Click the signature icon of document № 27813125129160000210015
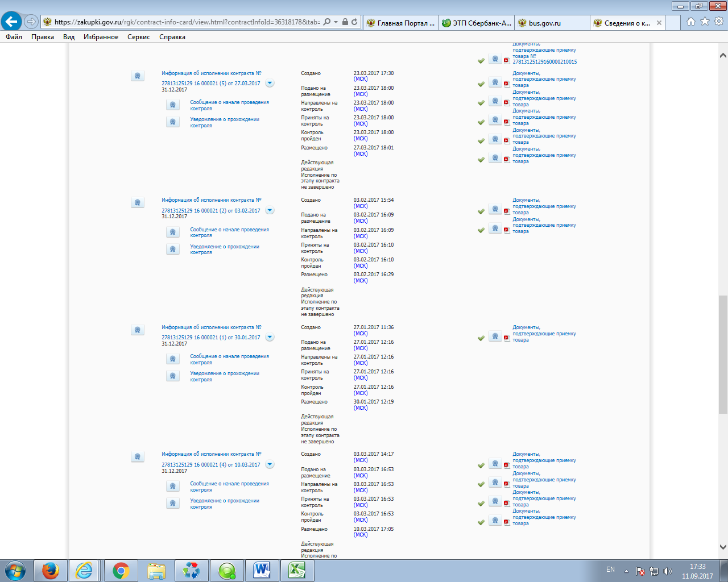The width and height of the screenshot is (728, 582). [x=495, y=59]
